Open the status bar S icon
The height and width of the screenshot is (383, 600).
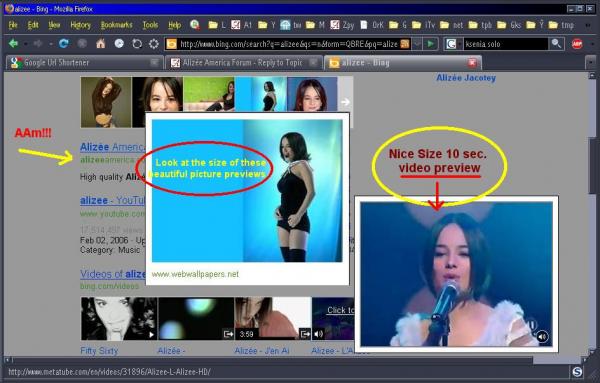pos(577,372)
